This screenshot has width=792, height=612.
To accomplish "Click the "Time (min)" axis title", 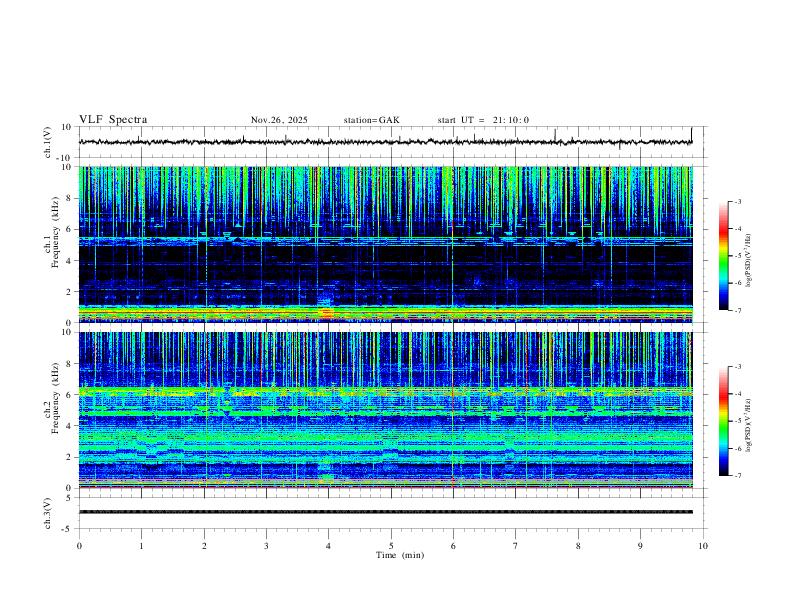I will click(400, 555).
